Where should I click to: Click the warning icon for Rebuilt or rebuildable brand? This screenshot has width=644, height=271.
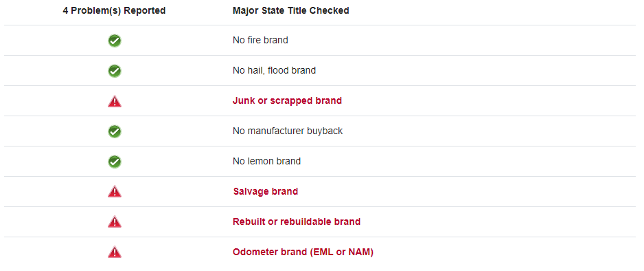(x=114, y=222)
